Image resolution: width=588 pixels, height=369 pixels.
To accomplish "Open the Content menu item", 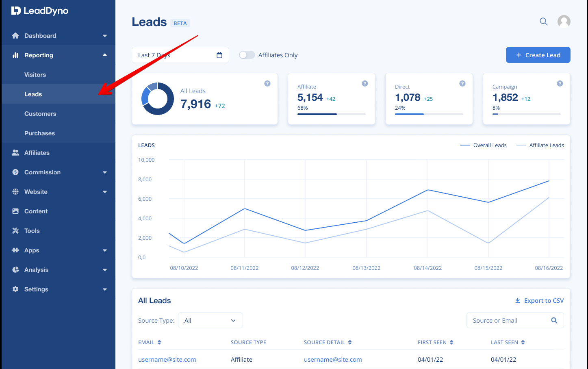I will pyautogui.click(x=59, y=211).
